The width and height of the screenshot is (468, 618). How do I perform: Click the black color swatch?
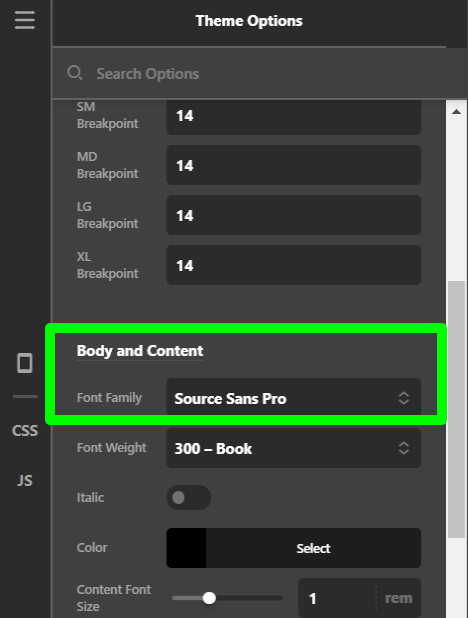[x=186, y=548]
